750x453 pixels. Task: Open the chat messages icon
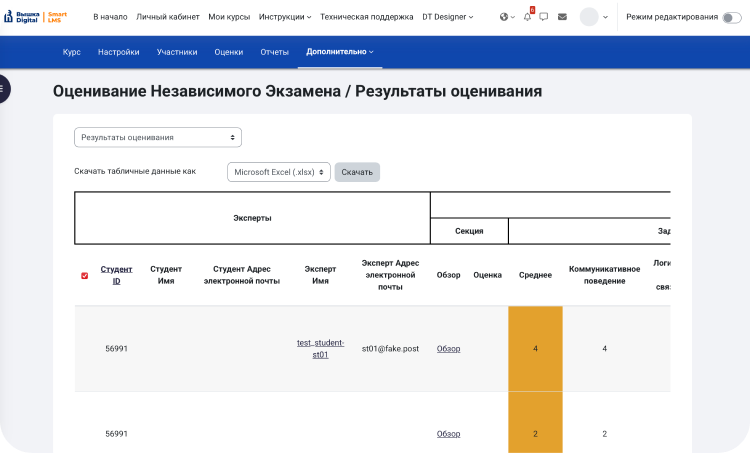[543, 17]
